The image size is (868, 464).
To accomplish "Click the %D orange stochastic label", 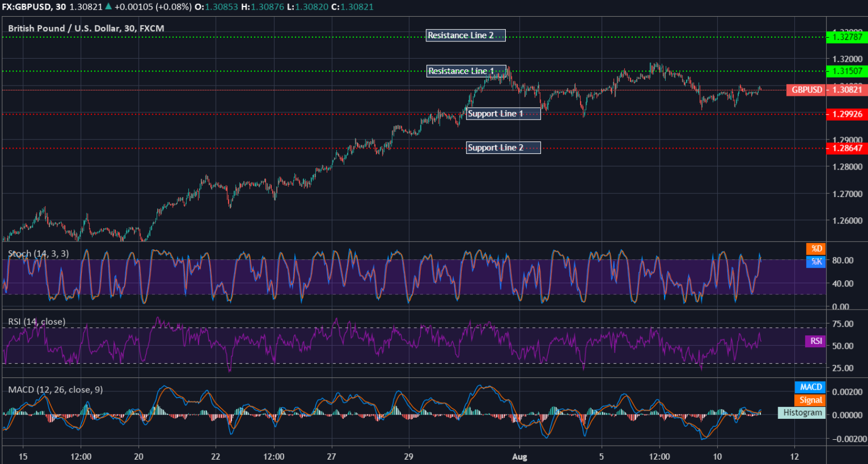I will click(816, 249).
